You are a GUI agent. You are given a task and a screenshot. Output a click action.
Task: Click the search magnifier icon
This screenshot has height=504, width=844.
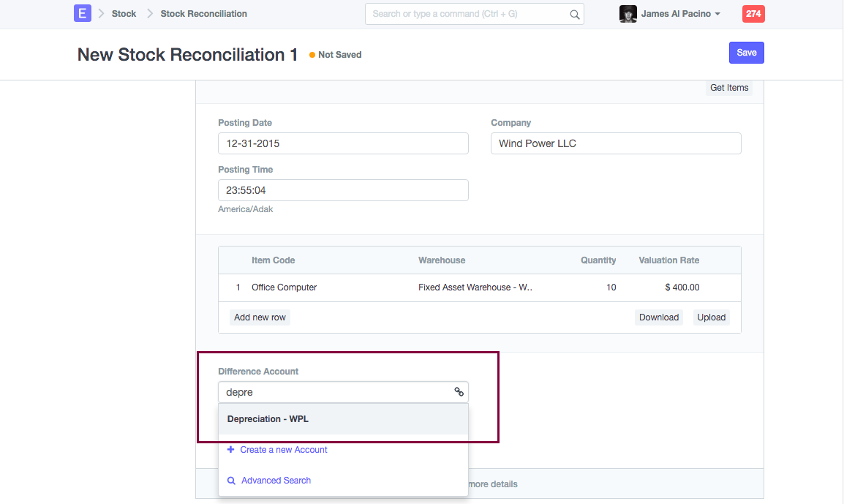575,14
